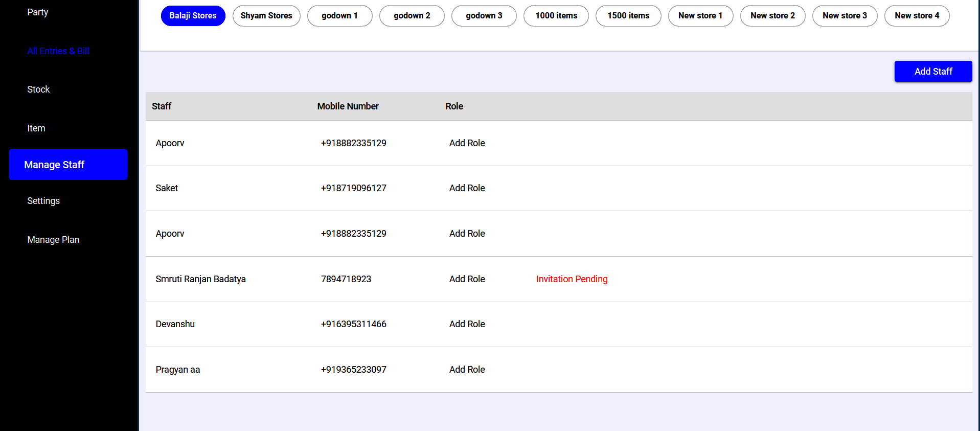Image resolution: width=980 pixels, height=431 pixels.
Task: Add Role for Saket
Action: [467, 188]
